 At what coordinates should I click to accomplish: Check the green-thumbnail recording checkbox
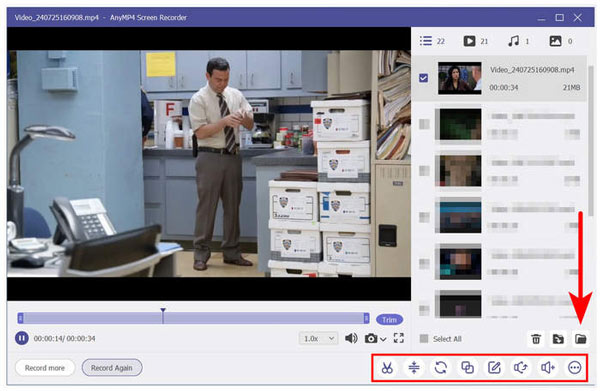point(424,124)
